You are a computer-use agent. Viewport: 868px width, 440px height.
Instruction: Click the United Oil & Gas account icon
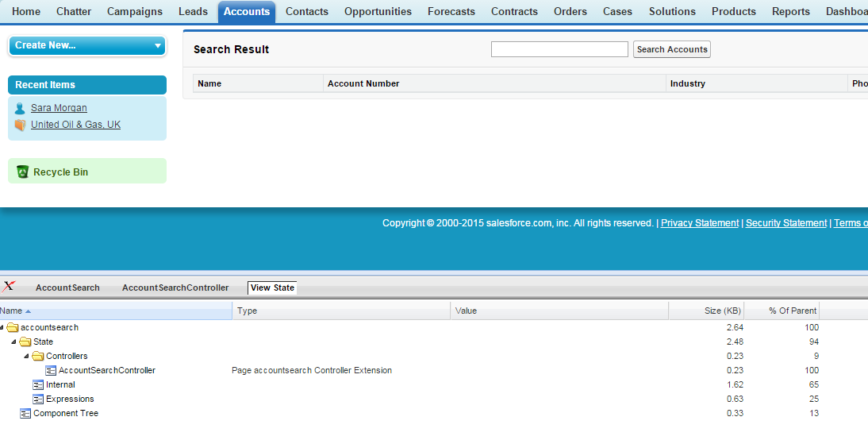20,125
